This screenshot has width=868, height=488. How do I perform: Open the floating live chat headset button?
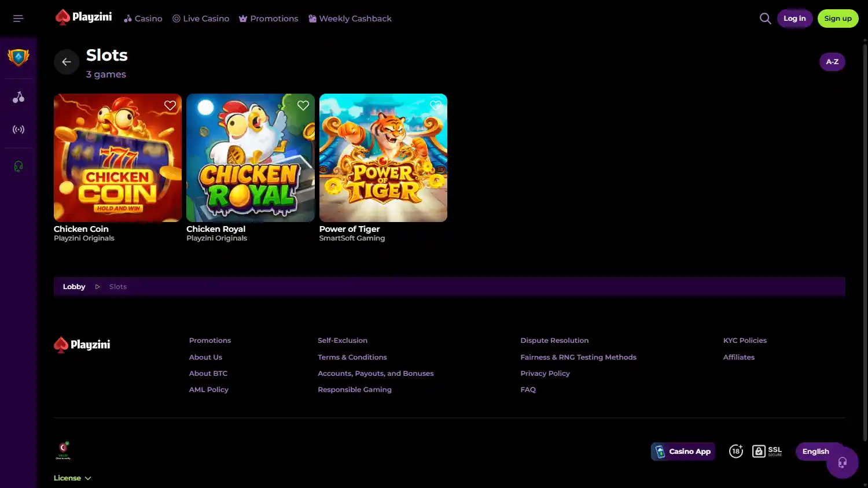(x=843, y=462)
